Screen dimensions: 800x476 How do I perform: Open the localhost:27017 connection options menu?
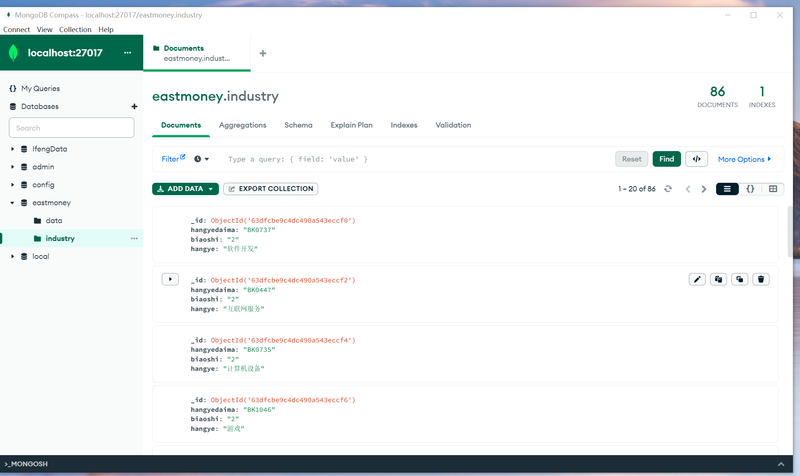point(128,53)
